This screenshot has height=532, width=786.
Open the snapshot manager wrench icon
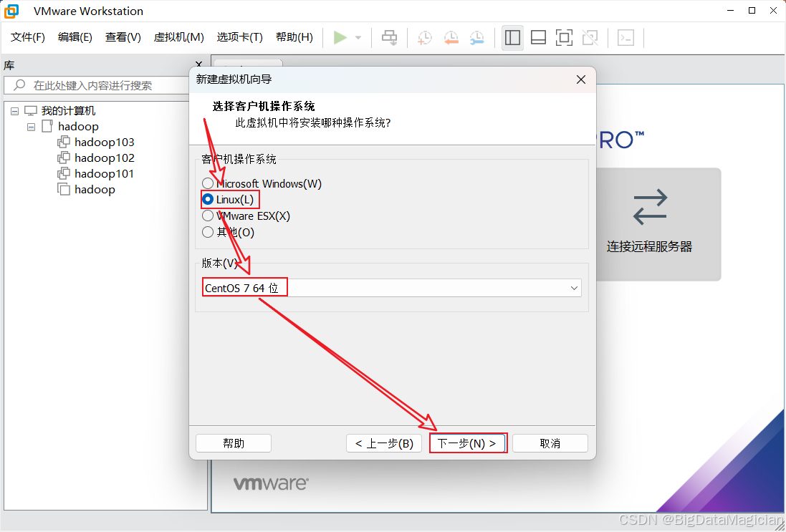476,37
